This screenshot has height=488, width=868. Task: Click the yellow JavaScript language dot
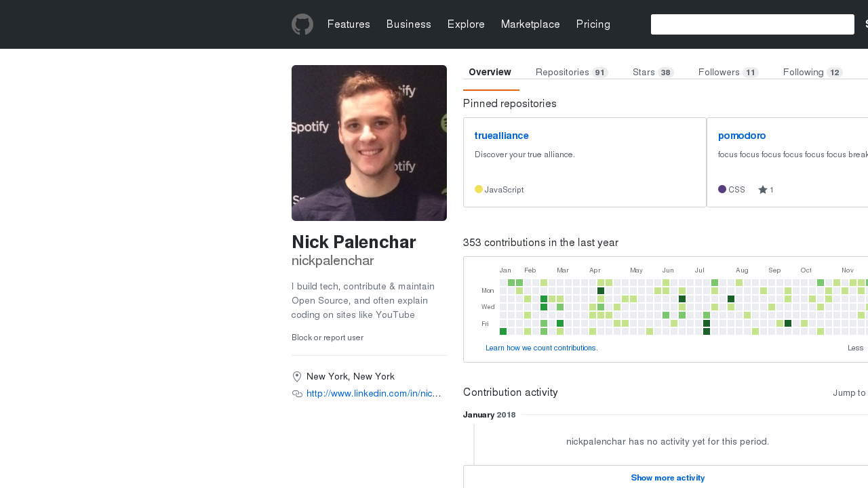point(479,189)
